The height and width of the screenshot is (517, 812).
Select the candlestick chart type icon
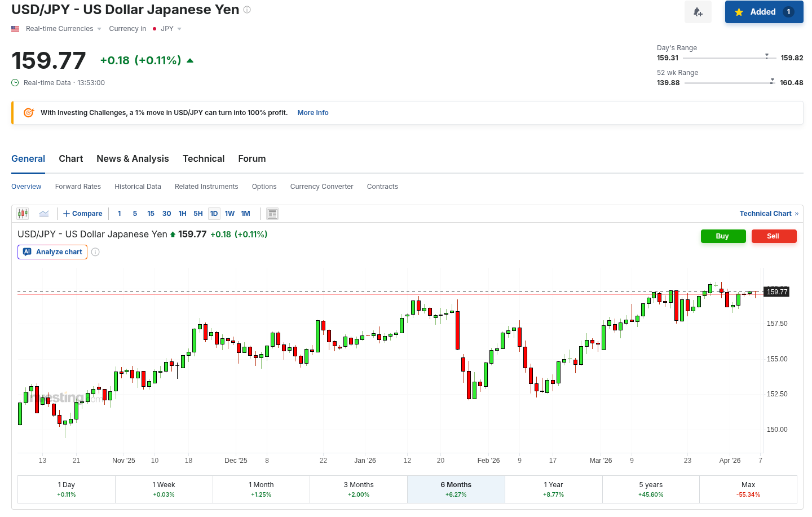point(23,214)
